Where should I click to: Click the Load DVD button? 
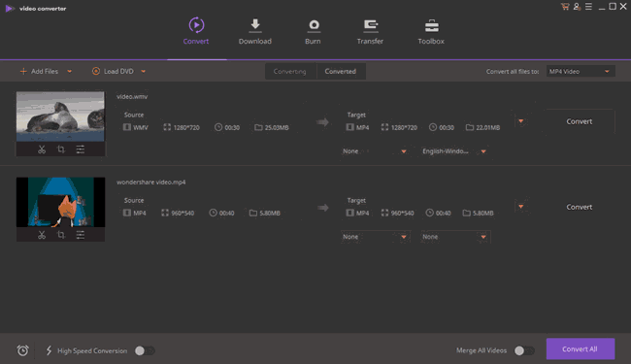113,71
